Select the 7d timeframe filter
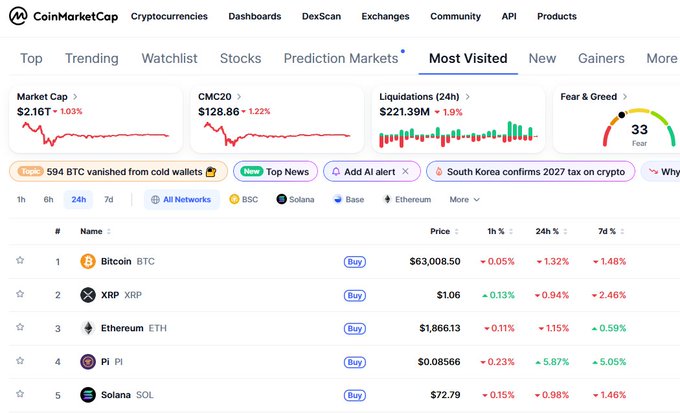Viewport: 680px width, 413px height. coord(109,200)
